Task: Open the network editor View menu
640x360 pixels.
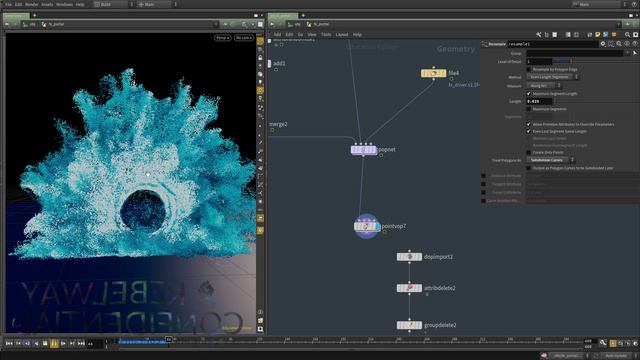Action: (312, 35)
